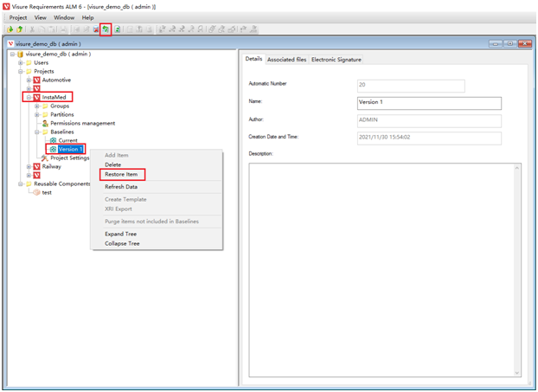Expand the Automotive project node
The height and width of the screenshot is (392, 538).
(29, 80)
